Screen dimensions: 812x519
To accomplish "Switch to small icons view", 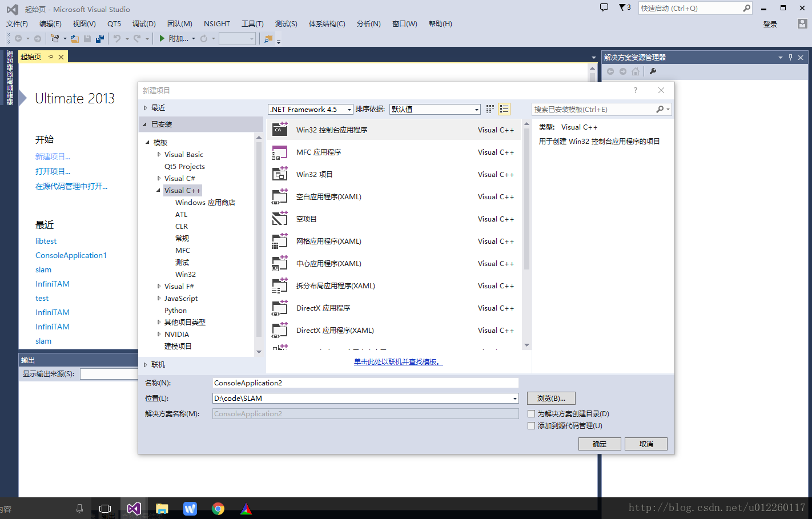I will (490, 109).
